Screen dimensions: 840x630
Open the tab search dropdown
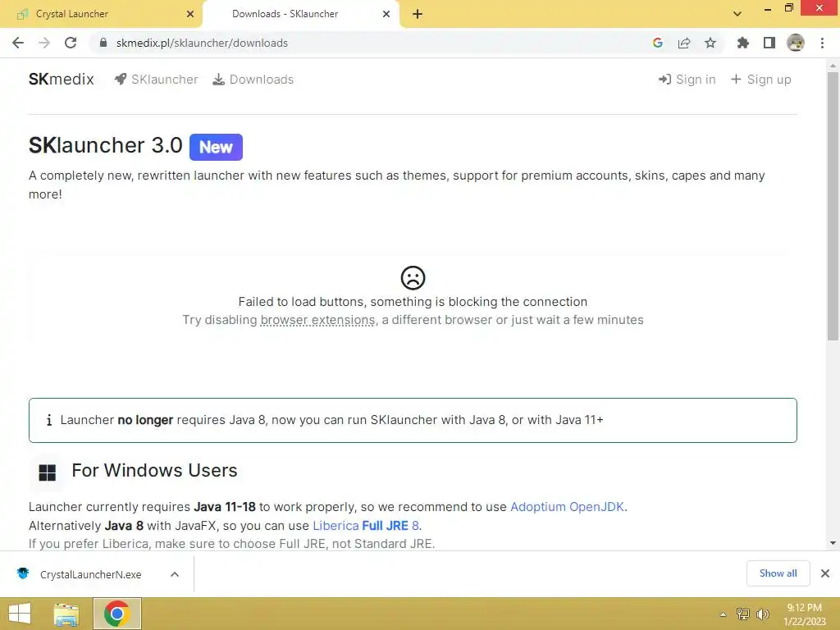click(x=737, y=14)
